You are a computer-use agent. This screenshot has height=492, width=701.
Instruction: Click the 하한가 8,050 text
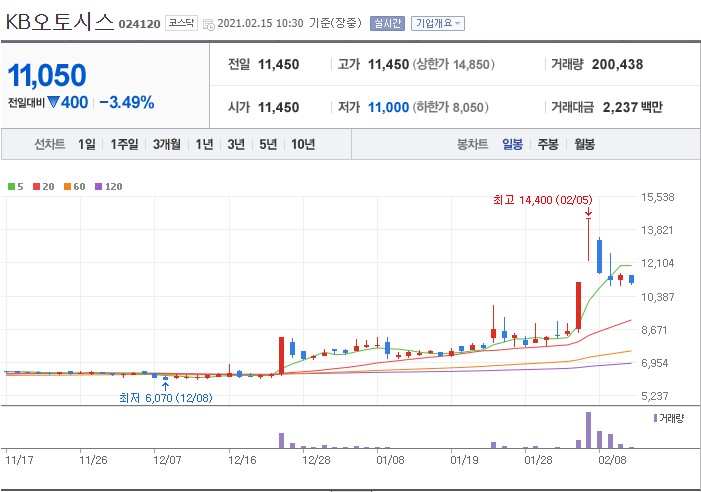[x=451, y=107]
